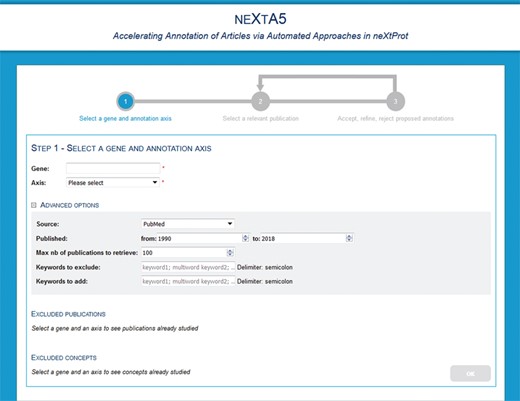Click 'Select a gene and annotation axis' label
Screen dimensions: 520x401
125,118
